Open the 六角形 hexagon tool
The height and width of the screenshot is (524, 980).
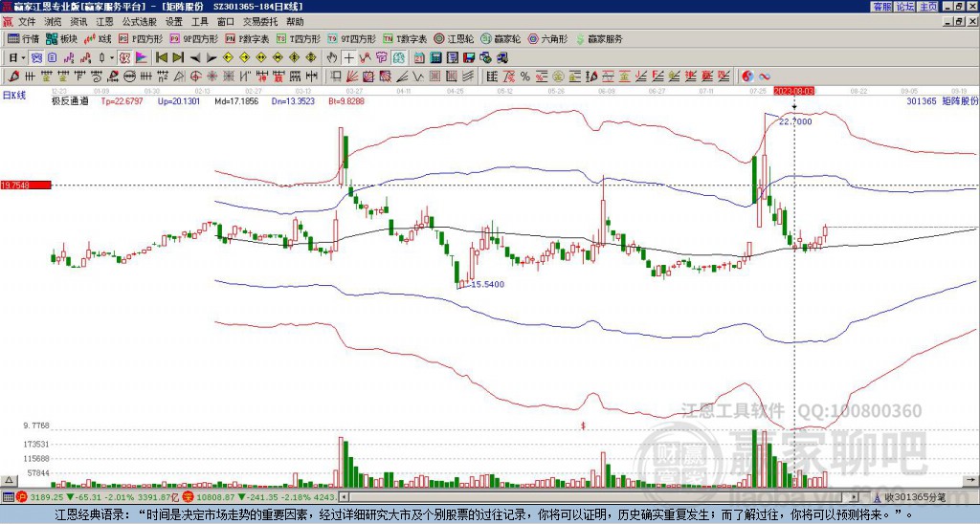[548, 38]
